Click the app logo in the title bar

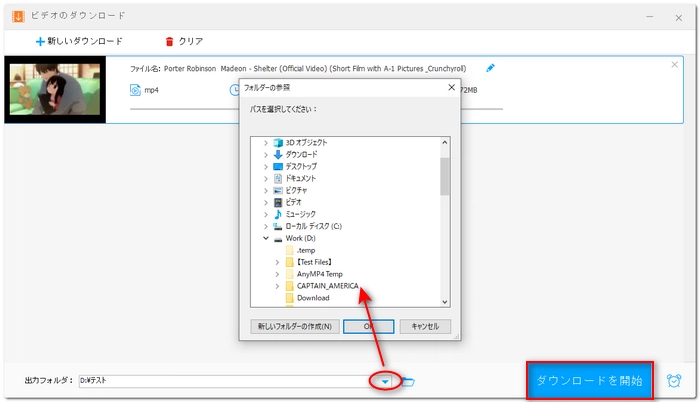pos(18,17)
